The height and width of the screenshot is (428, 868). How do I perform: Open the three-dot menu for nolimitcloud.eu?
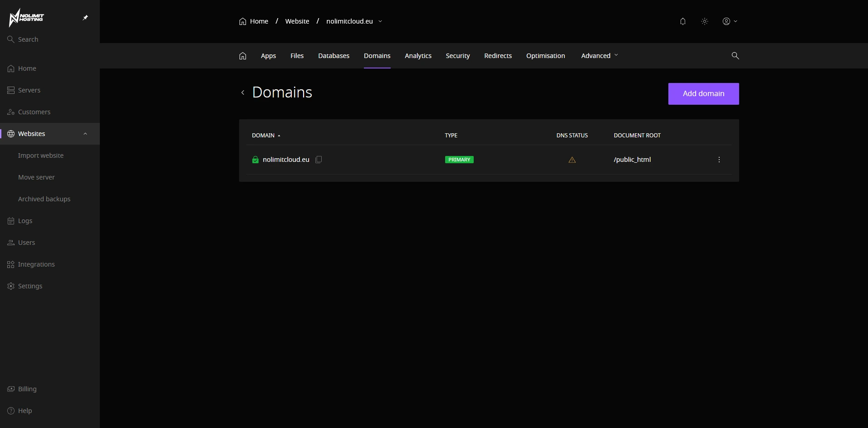[719, 160]
